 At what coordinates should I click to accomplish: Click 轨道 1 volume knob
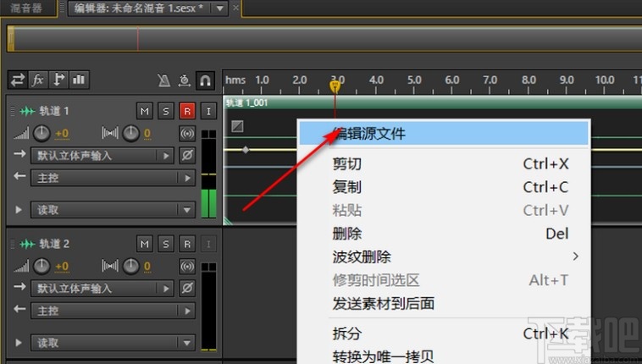42,134
